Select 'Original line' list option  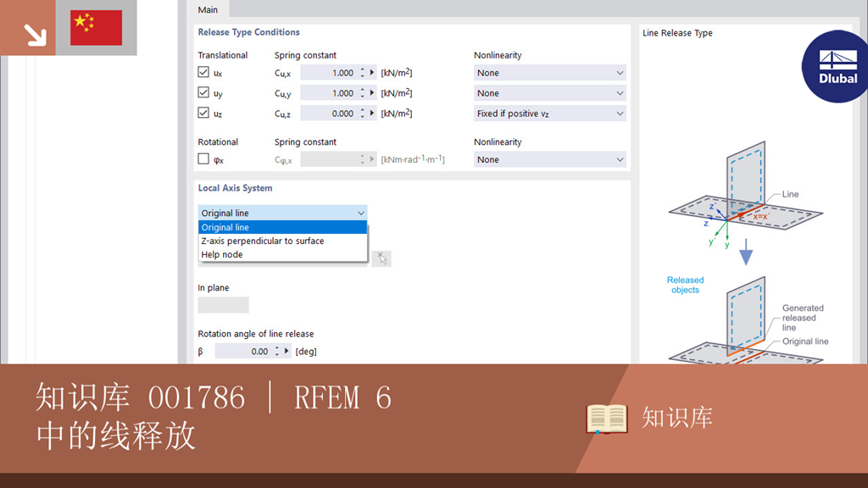pyautogui.click(x=282, y=227)
